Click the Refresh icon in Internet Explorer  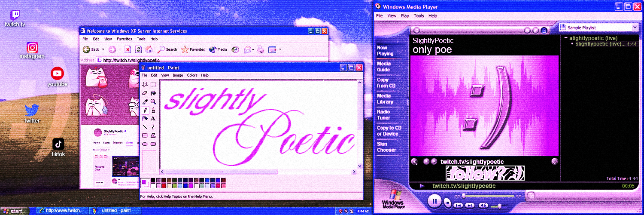[138, 49]
